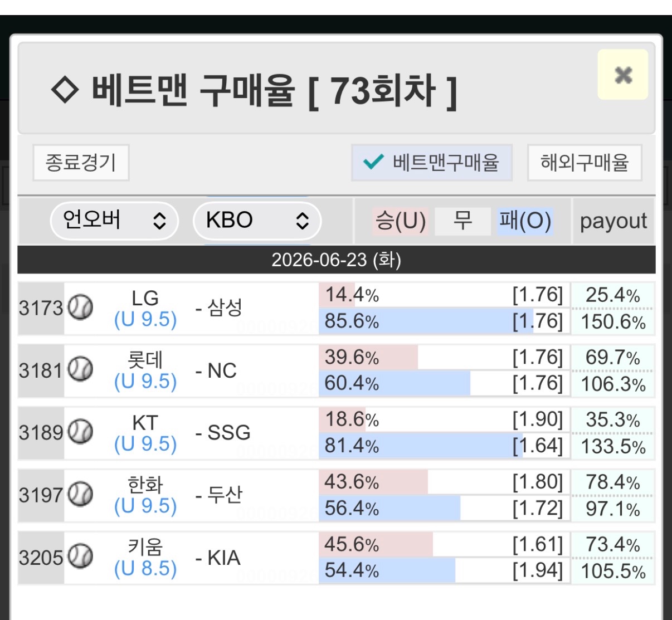Click the baseball icon for match 3205
672x620 pixels.
click(x=80, y=557)
